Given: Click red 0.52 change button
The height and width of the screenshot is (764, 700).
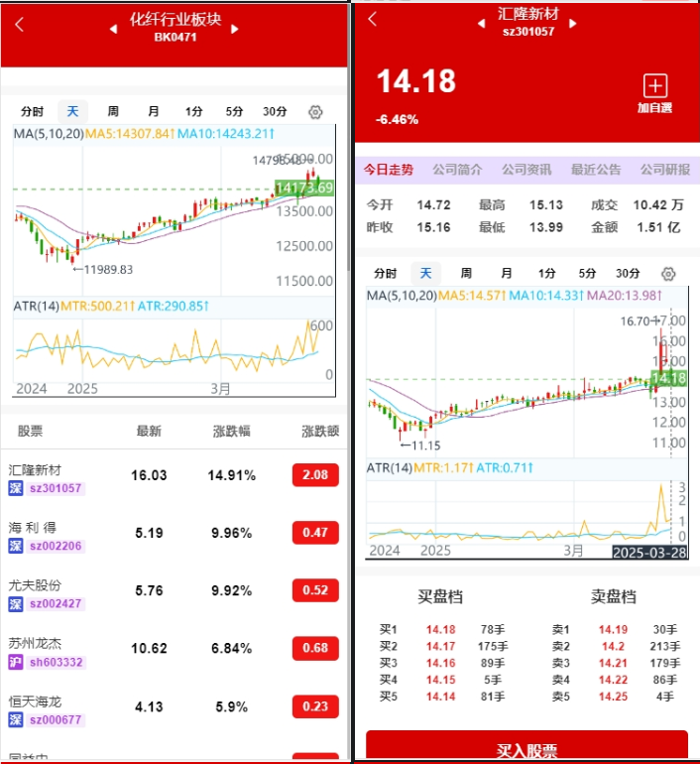Looking at the screenshot, I should tap(315, 590).
